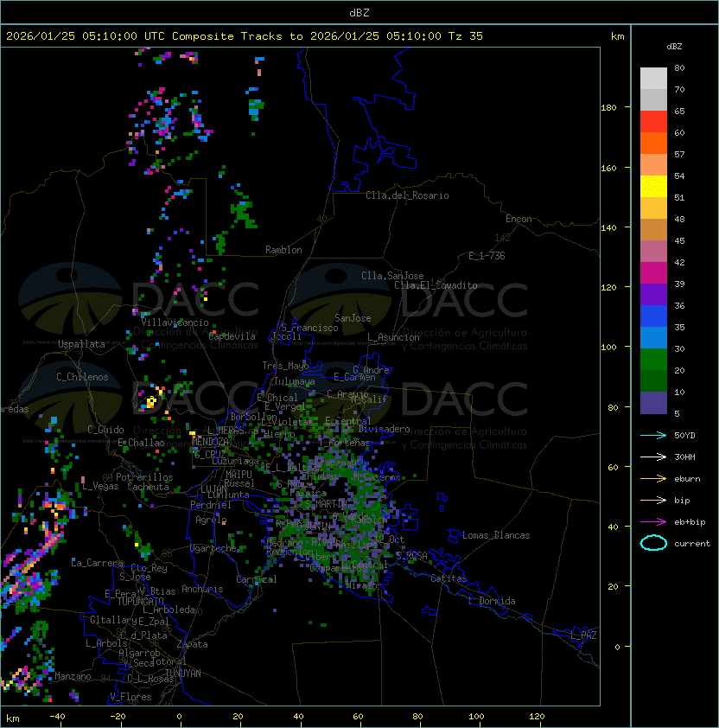Click the 'Encon' map label
719x728 pixels.
coord(519,219)
